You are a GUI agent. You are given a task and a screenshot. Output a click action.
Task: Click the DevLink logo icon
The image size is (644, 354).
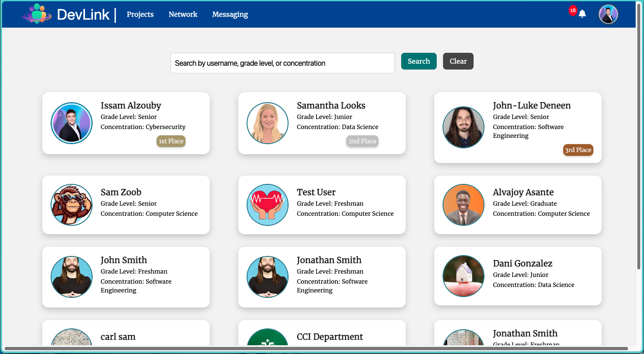37,14
